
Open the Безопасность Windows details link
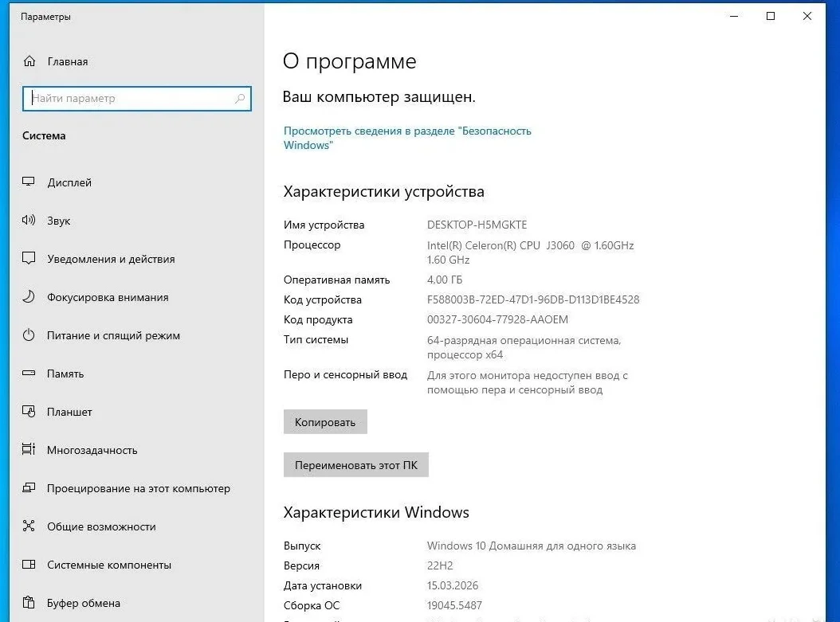(x=407, y=138)
